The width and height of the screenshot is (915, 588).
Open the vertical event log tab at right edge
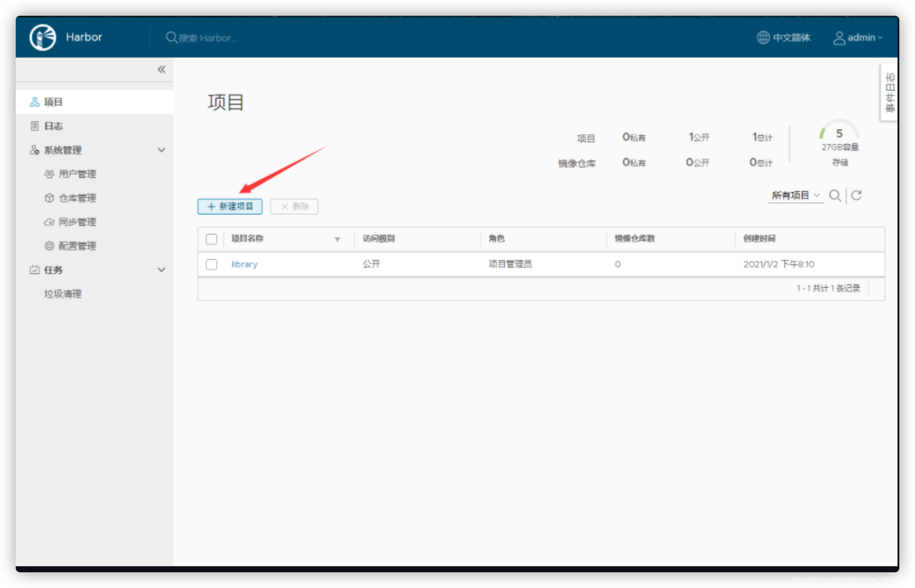[x=890, y=92]
